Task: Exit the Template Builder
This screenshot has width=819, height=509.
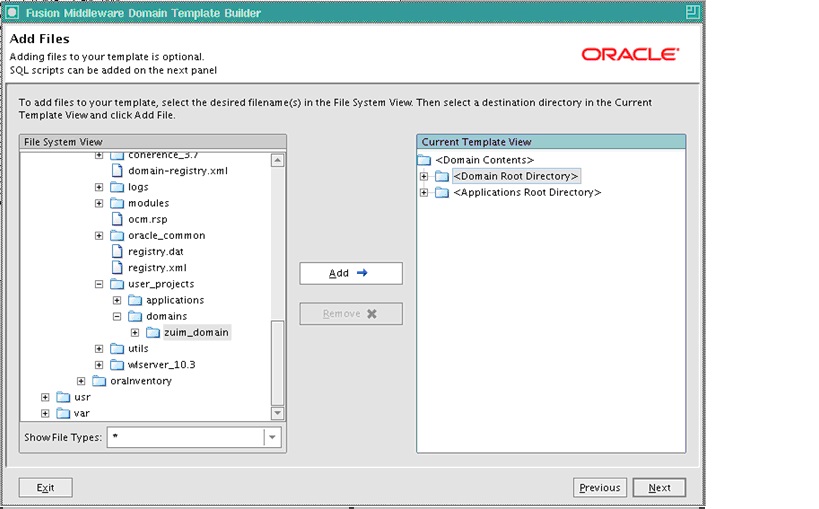Action: tap(45, 488)
